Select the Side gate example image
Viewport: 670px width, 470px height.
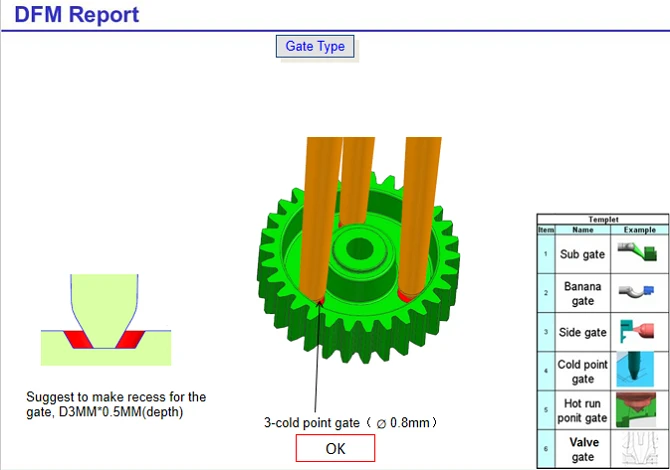tap(637, 331)
